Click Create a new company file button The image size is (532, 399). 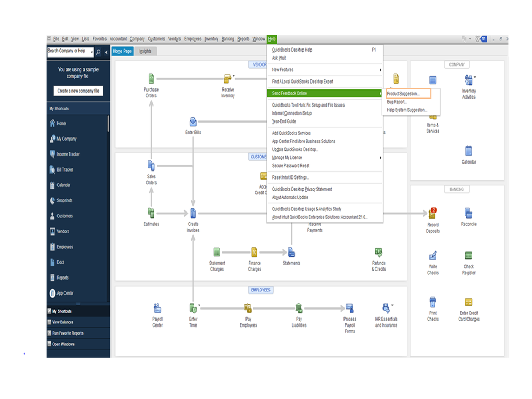(78, 91)
